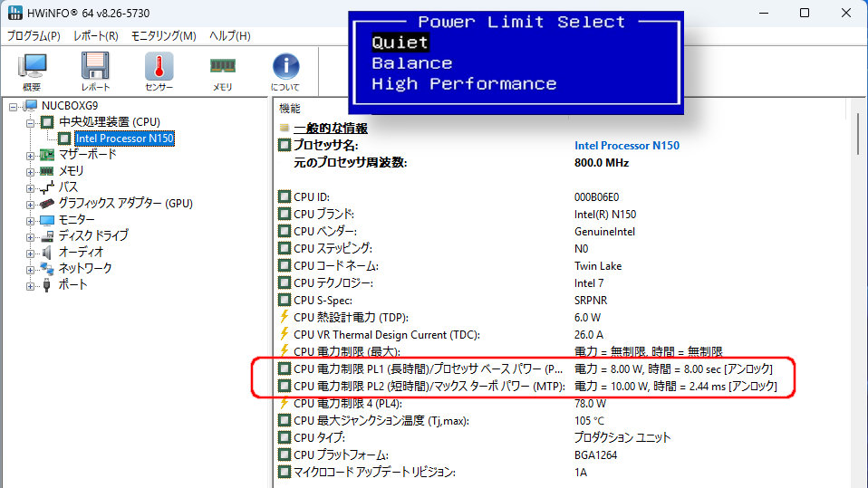The height and width of the screenshot is (488, 868).
Task: Open the ヘルプ(H) menu
Action: [x=230, y=36]
